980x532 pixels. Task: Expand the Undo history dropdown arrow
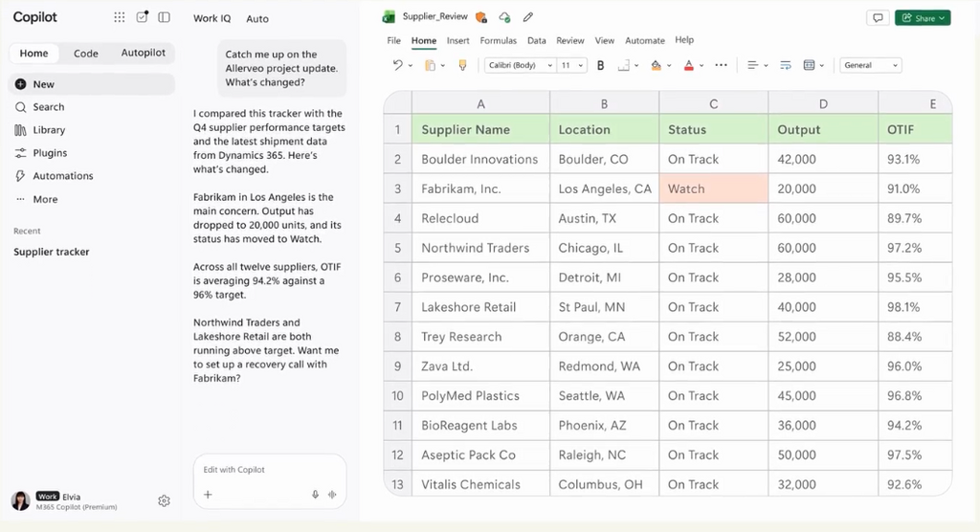pyautogui.click(x=410, y=66)
